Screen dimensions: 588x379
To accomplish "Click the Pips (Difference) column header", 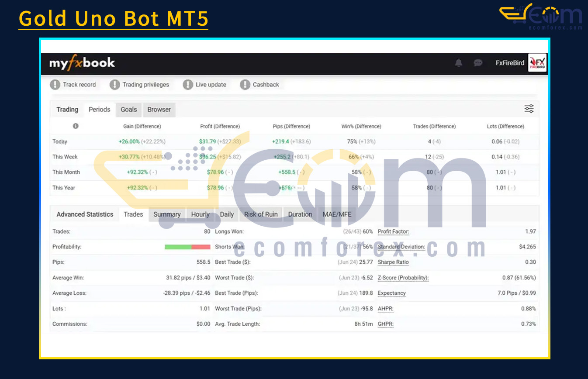I will pyautogui.click(x=291, y=127).
